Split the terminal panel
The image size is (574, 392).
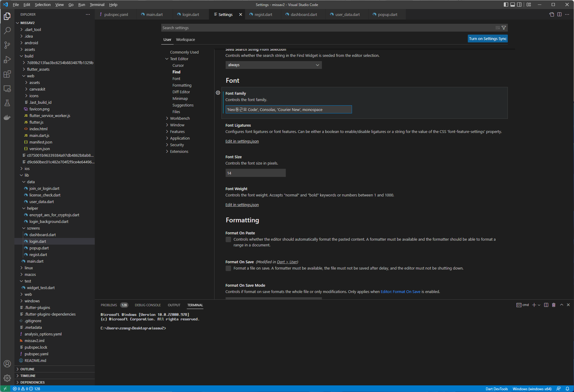click(x=546, y=305)
